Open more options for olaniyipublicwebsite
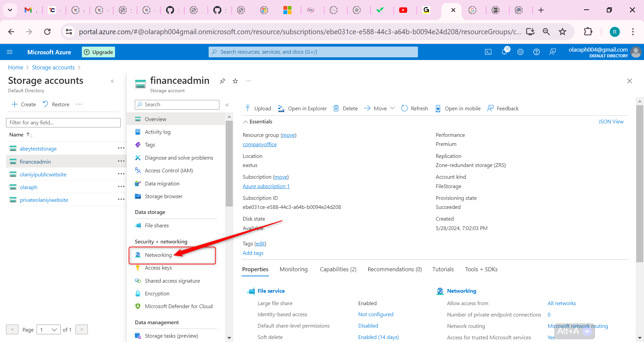Screen dimensions: 644x342 point(121,174)
